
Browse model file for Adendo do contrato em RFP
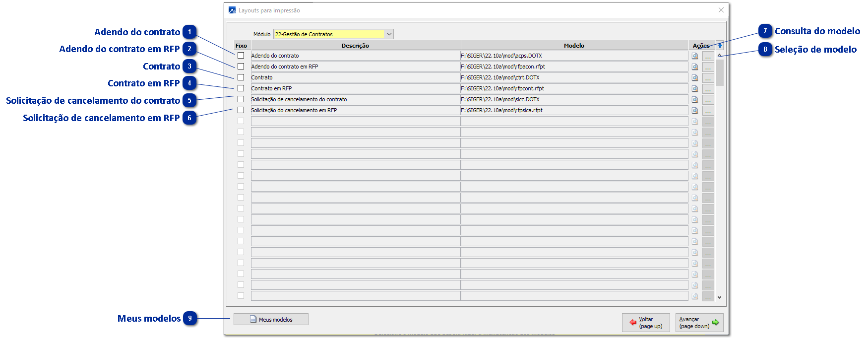pos(708,67)
